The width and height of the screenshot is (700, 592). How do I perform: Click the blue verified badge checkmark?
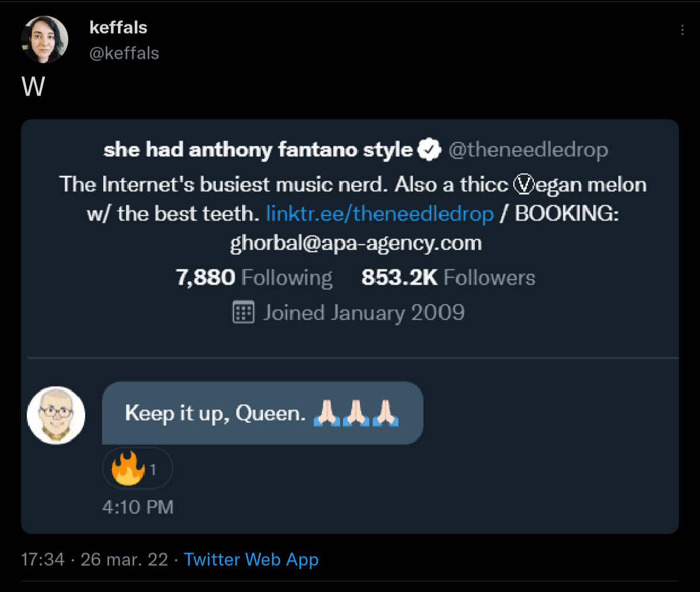tap(430, 149)
